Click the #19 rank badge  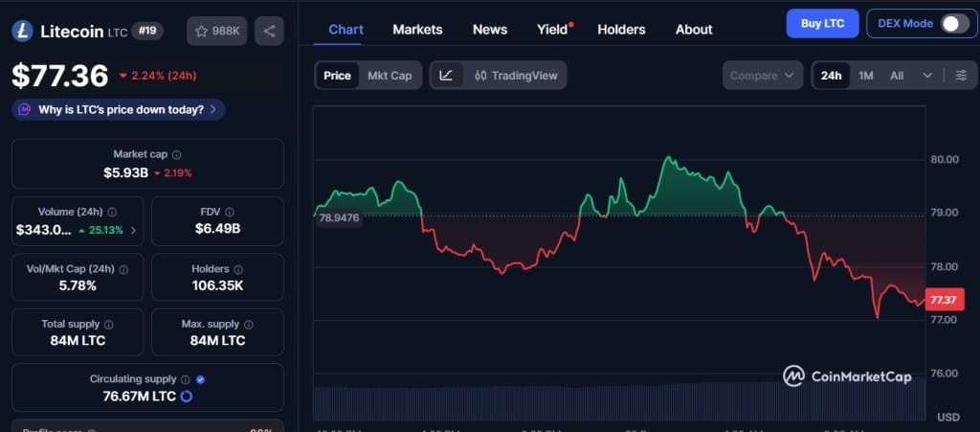146,31
